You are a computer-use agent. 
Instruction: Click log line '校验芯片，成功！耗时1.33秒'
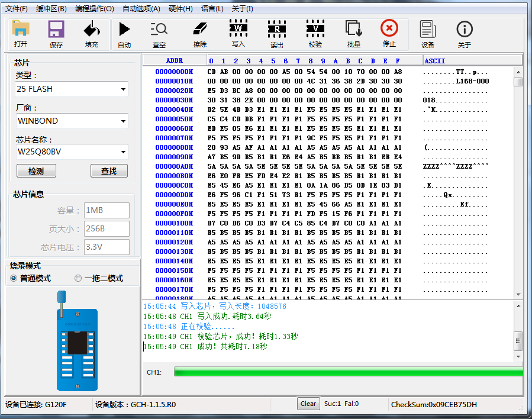248,337
